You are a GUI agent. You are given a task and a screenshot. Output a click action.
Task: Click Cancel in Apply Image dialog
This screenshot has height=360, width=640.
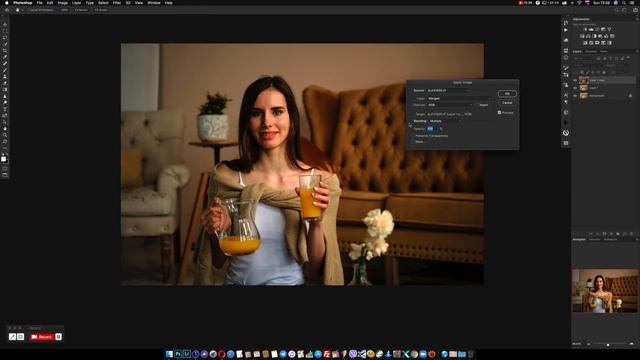tap(507, 102)
